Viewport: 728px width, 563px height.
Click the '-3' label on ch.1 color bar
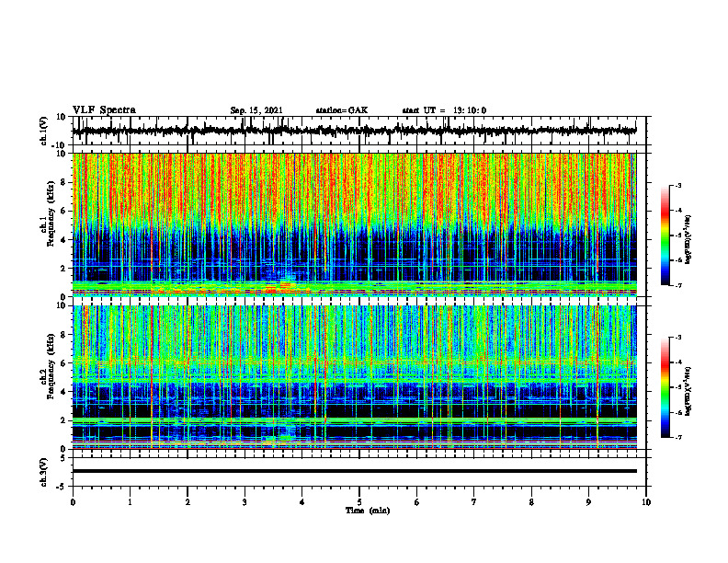pyautogui.click(x=678, y=186)
